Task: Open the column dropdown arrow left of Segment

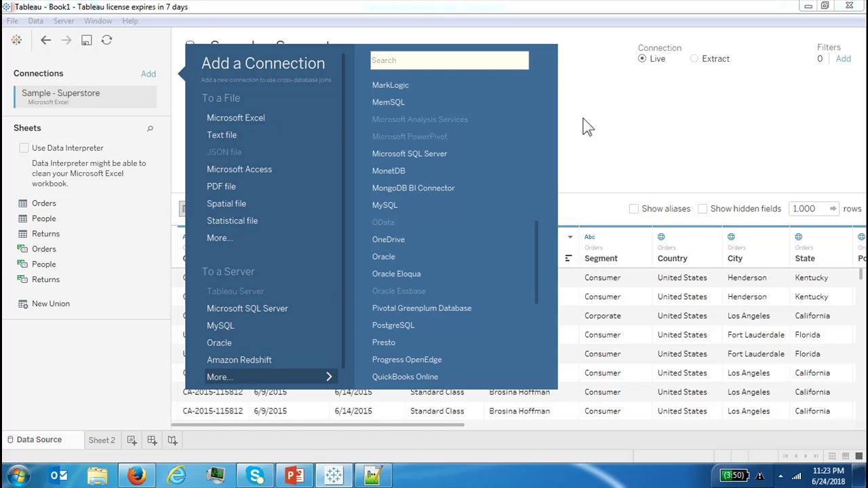Action: 570,237
